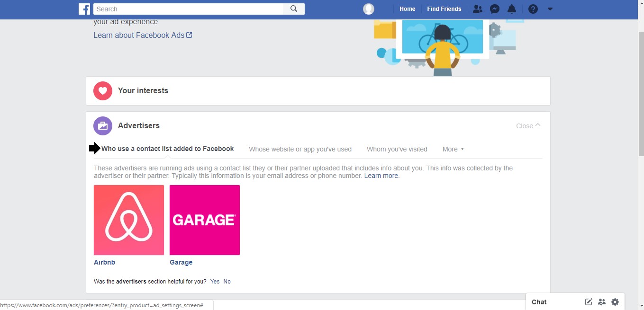Open the Garage name link
The width and height of the screenshot is (644, 310).
click(181, 262)
